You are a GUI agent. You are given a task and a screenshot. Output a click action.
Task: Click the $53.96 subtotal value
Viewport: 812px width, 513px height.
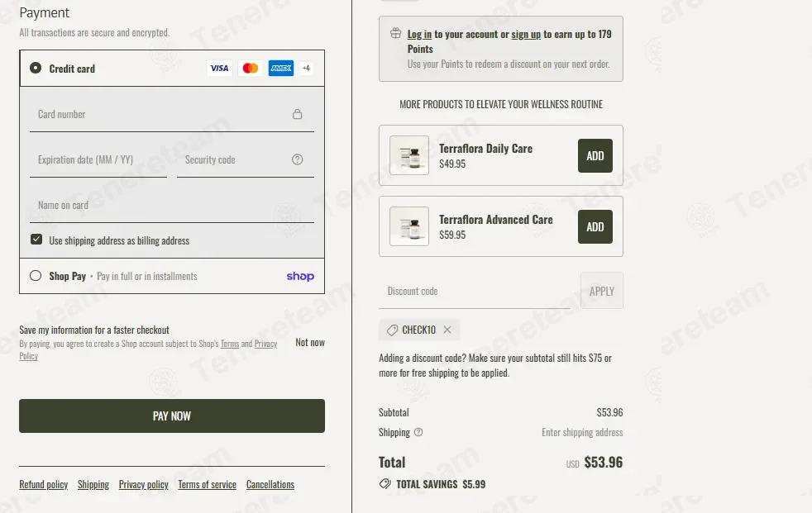point(609,412)
